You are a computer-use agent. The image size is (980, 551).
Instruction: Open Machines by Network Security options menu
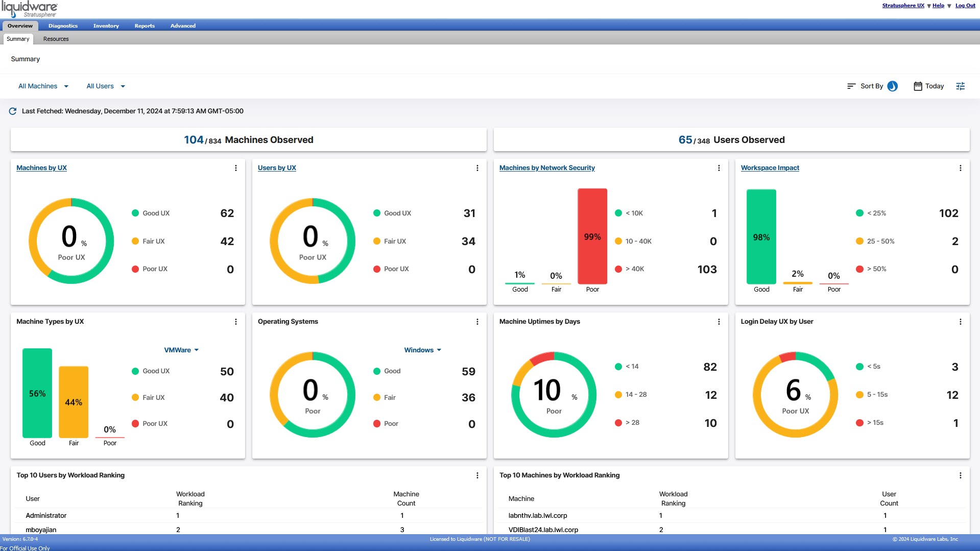(x=719, y=168)
